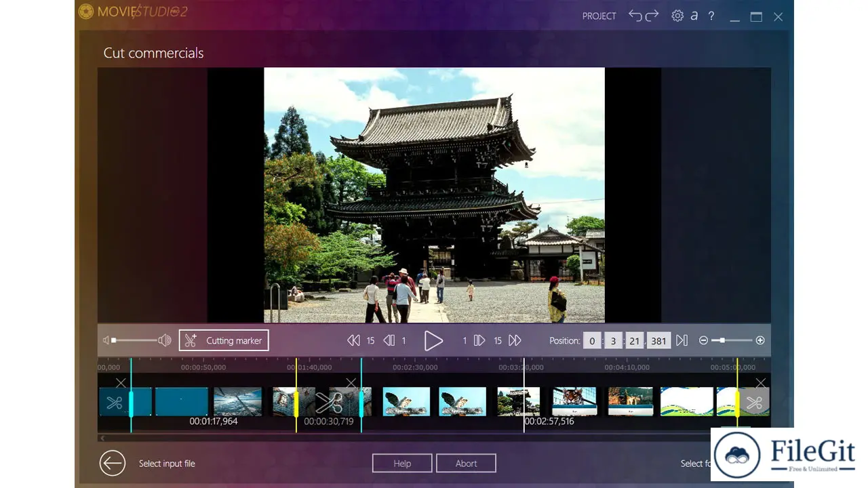Select the plain blue clip thumbnail
Image resolution: width=868 pixels, height=488 pixels.
(181, 401)
